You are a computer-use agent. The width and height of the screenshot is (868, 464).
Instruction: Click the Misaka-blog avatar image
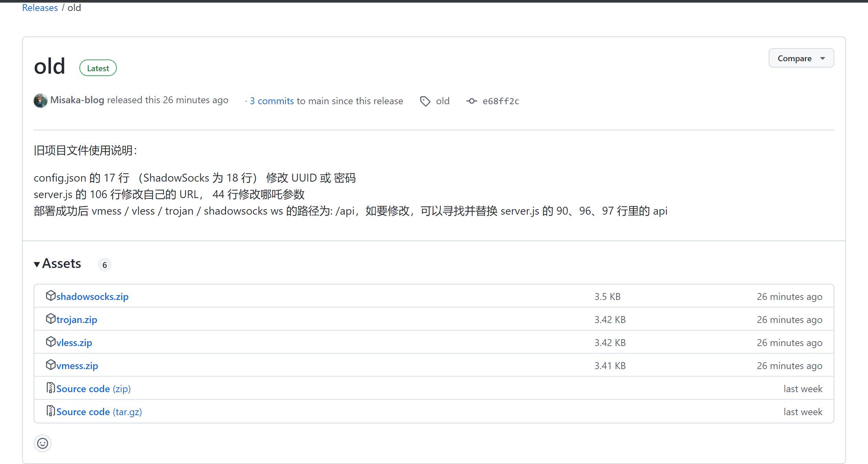[x=41, y=101]
